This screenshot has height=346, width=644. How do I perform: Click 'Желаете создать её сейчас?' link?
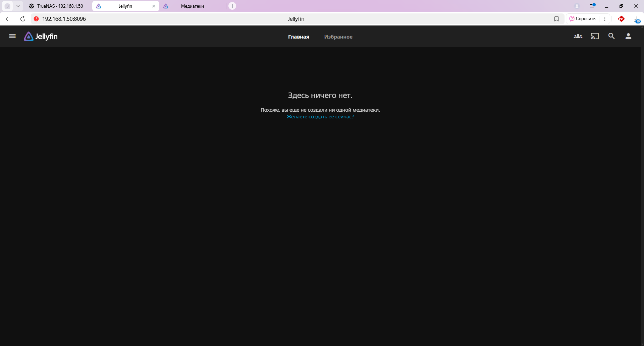(x=320, y=117)
